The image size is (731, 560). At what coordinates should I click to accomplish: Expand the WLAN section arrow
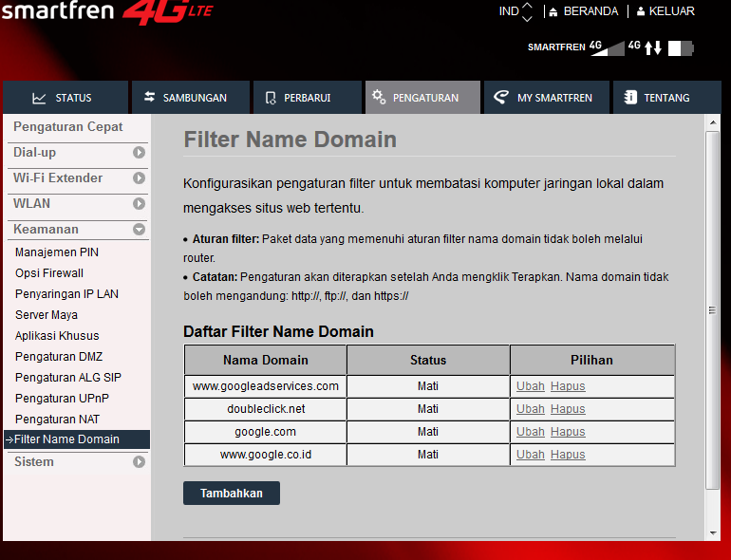coord(139,204)
